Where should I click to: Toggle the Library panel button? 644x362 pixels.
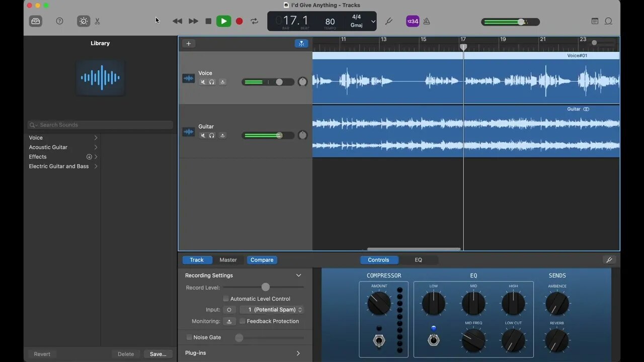point(36,21)
